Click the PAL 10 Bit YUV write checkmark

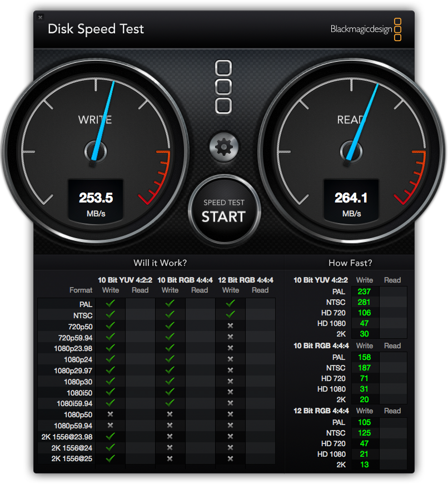click(110, 304)
